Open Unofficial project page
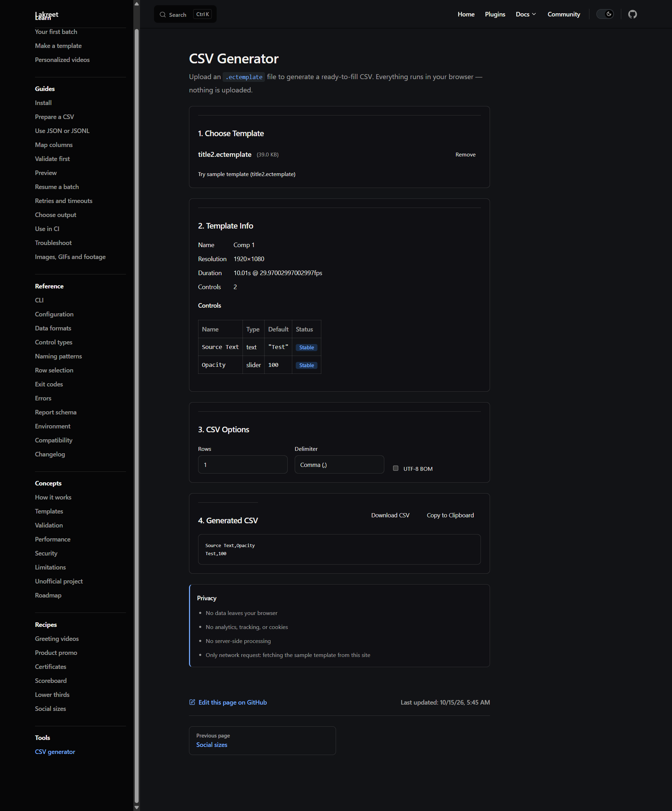The image size is (672, 811). pyautogui.click(x=59, y=581)
